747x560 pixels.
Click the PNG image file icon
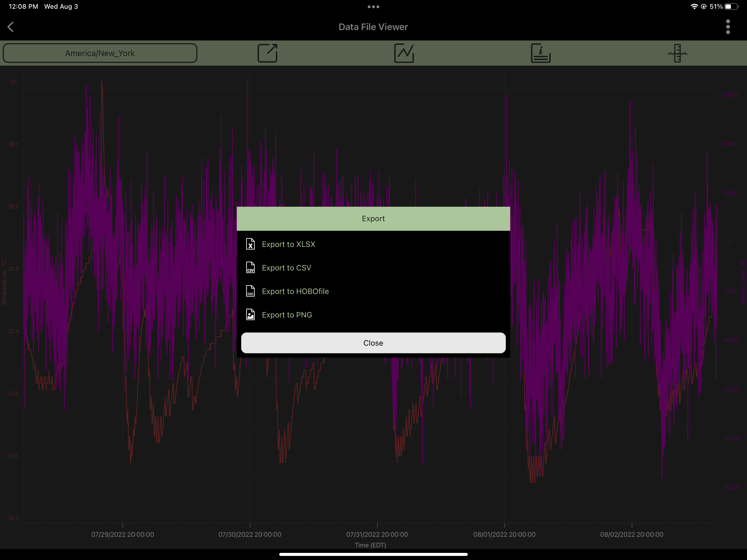click(x=250, y=315)
